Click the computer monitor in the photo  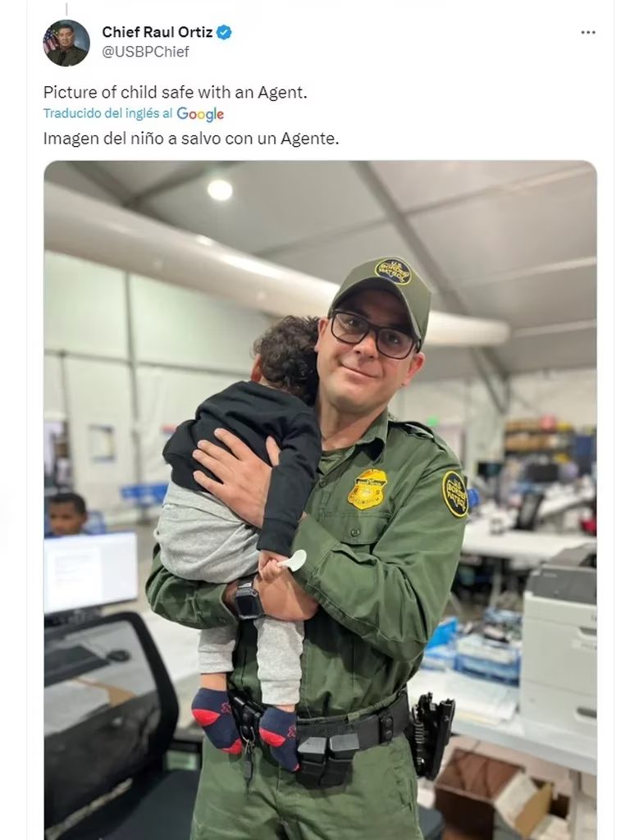coord(90,573)
